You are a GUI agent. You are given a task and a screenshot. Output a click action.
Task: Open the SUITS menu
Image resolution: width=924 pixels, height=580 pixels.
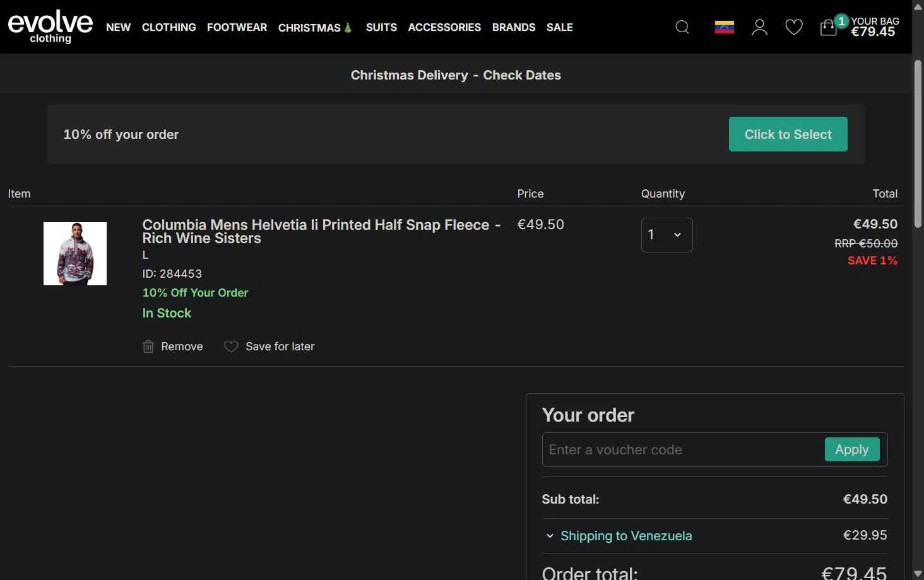(381, 27)
